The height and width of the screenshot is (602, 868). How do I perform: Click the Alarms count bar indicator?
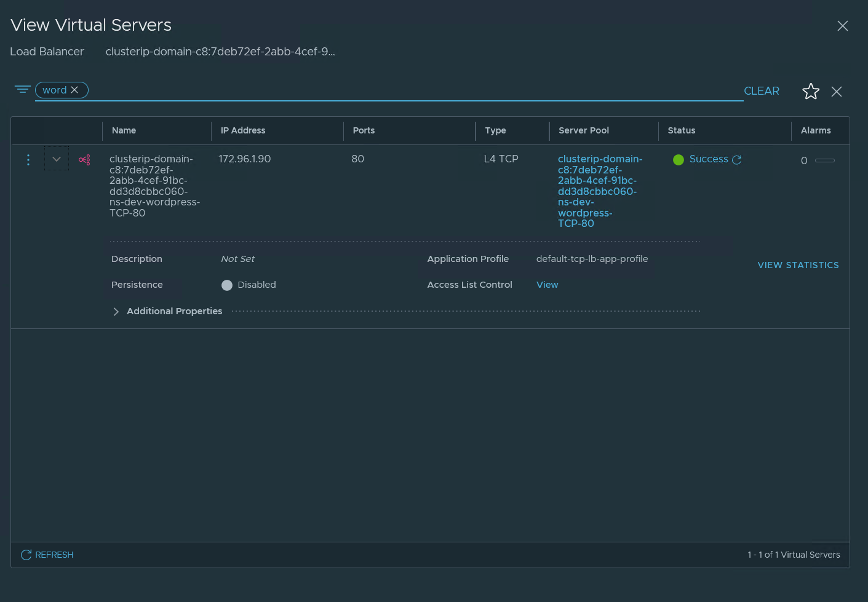tap(824, 160)
